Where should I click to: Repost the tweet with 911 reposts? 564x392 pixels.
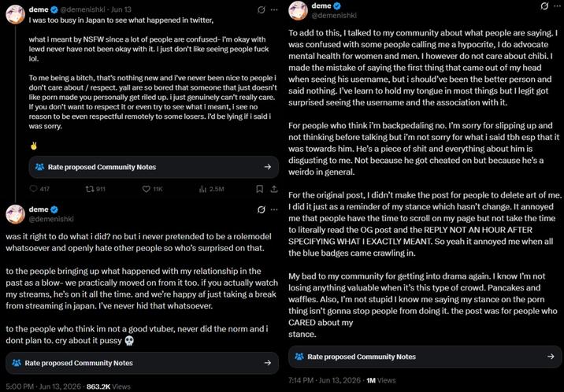(x=95, y=189)
